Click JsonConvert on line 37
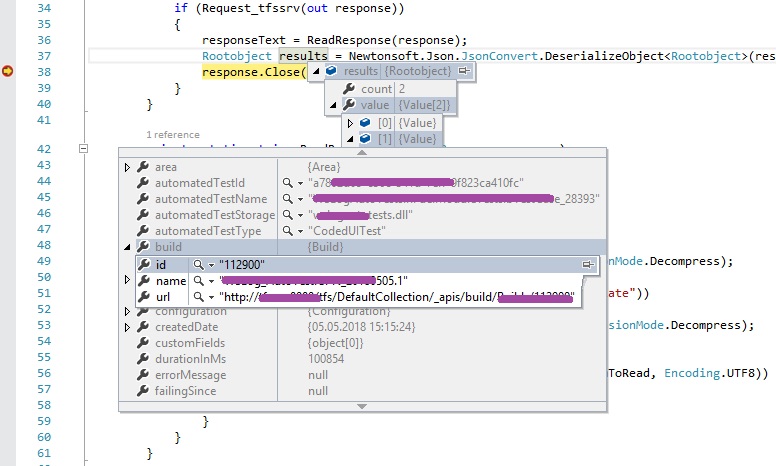 point(499,56)
